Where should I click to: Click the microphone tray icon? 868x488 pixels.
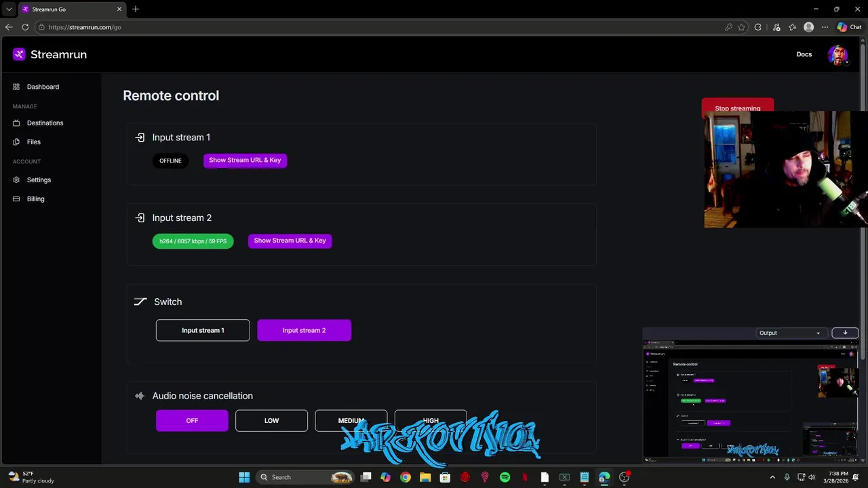(787, 477)
